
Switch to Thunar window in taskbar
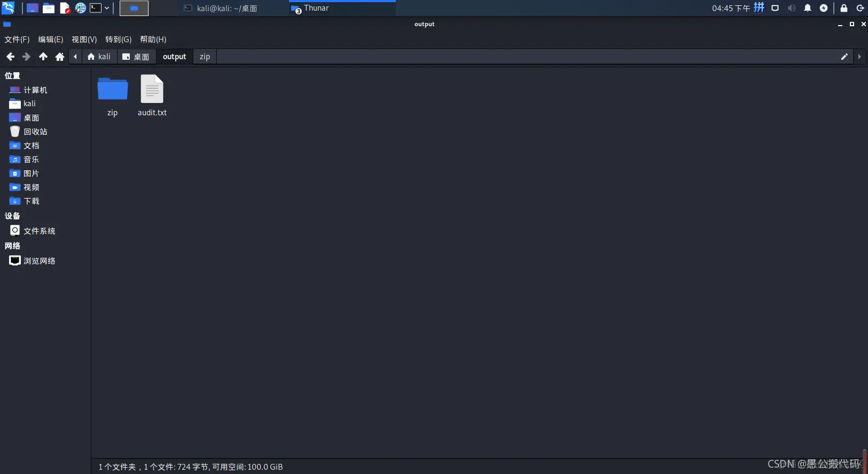coord(342,8)
